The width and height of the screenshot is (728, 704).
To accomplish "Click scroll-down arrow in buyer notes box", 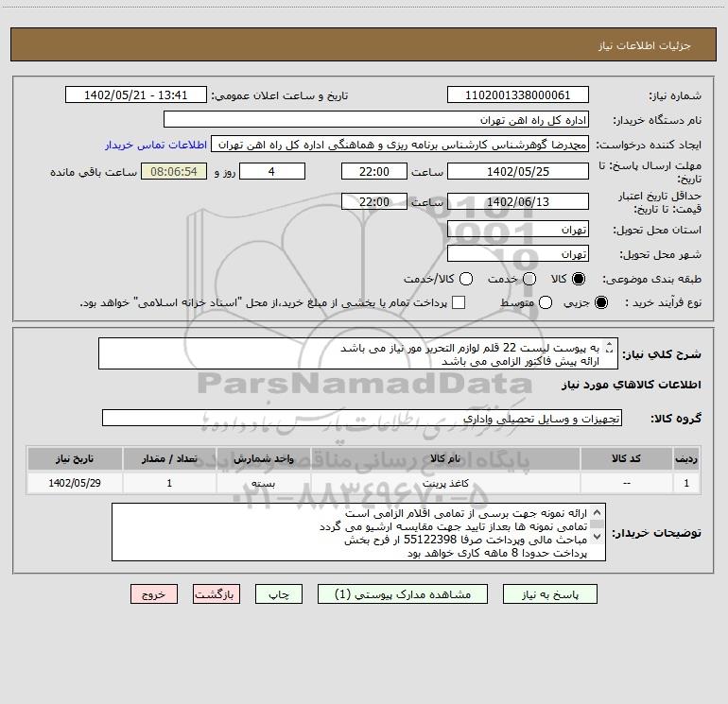I will [x=598, y=537].
